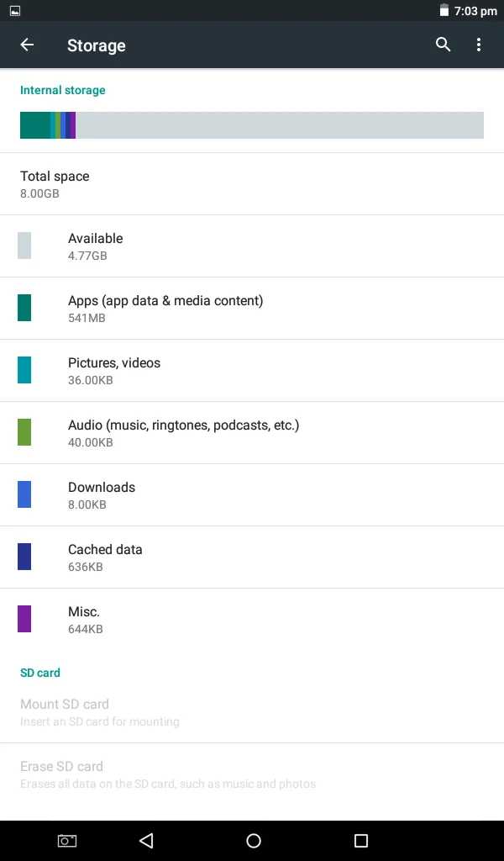Viewport: 504px width, 861px height.
Task: Tap the internal storage usage bar
Action: [x=252, y=125]
